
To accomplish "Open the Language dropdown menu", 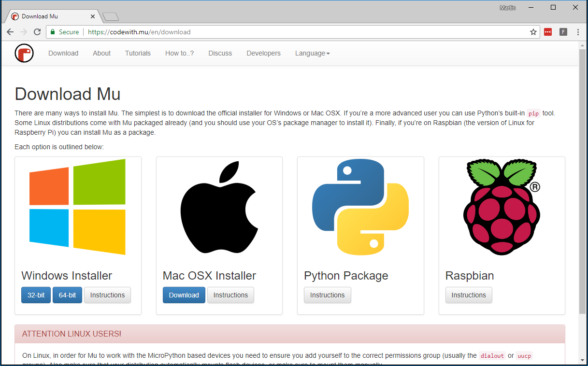I will coord(312,53).
